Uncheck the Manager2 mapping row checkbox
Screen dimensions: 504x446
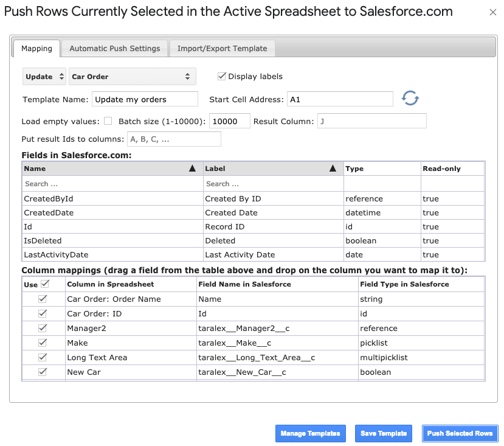(43, 328)
